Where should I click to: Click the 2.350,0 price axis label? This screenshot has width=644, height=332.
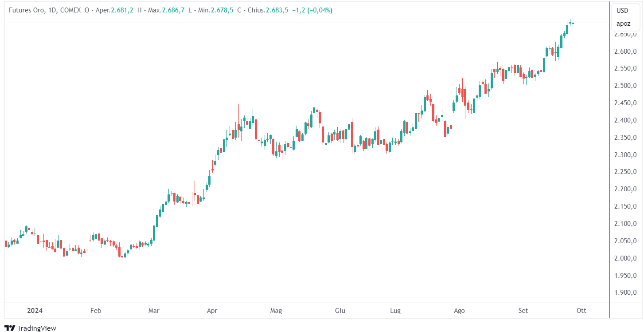pos(626,138)
